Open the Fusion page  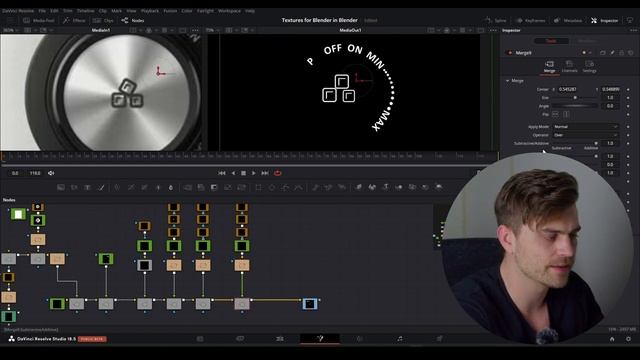click(x=320, y=338)
